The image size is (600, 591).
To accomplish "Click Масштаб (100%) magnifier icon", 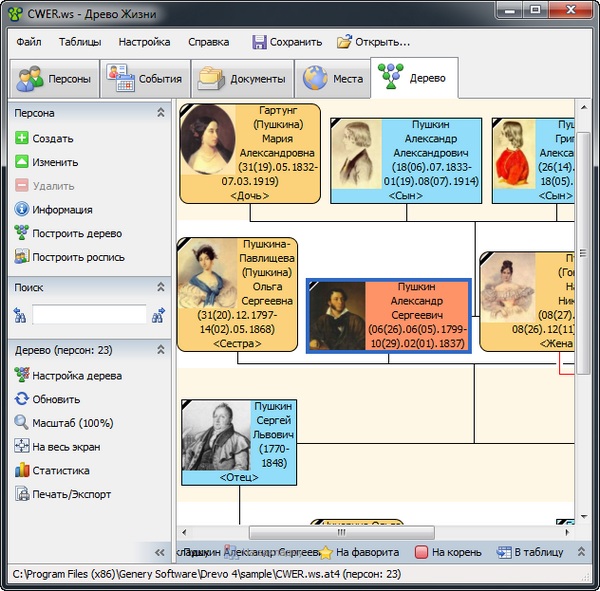I will [x=21, y=423].
